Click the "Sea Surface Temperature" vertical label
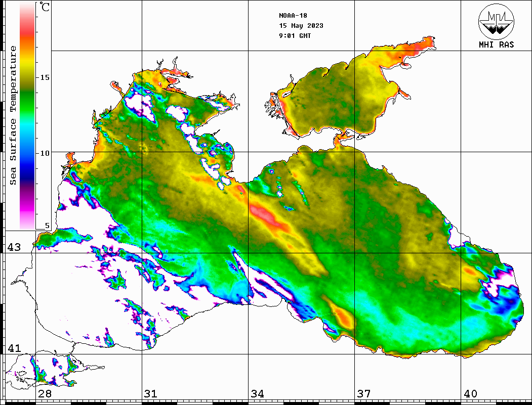The height and width of the screenshot is (405, 532). 13,116
